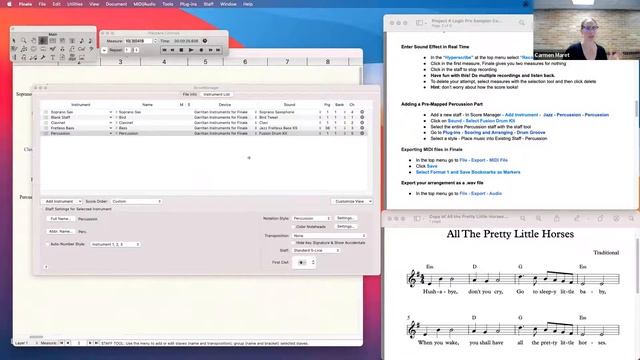This screenshot has width=640, height=360.
Task: Select the Text tool (T icon)
Action: 53,58
